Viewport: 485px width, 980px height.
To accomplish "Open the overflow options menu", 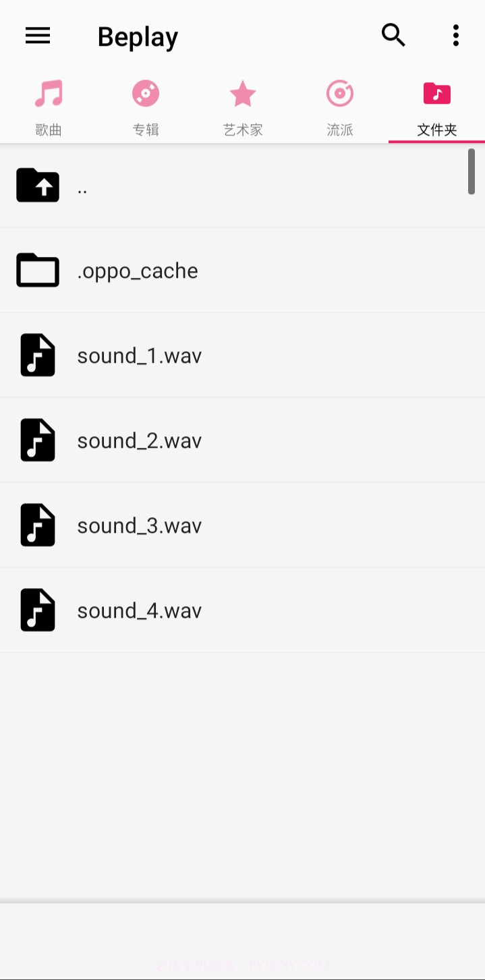I will [x=456, y=35].
